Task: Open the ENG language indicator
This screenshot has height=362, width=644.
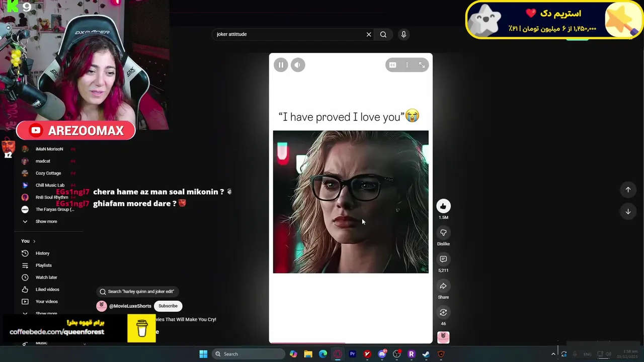Action: 587,354
